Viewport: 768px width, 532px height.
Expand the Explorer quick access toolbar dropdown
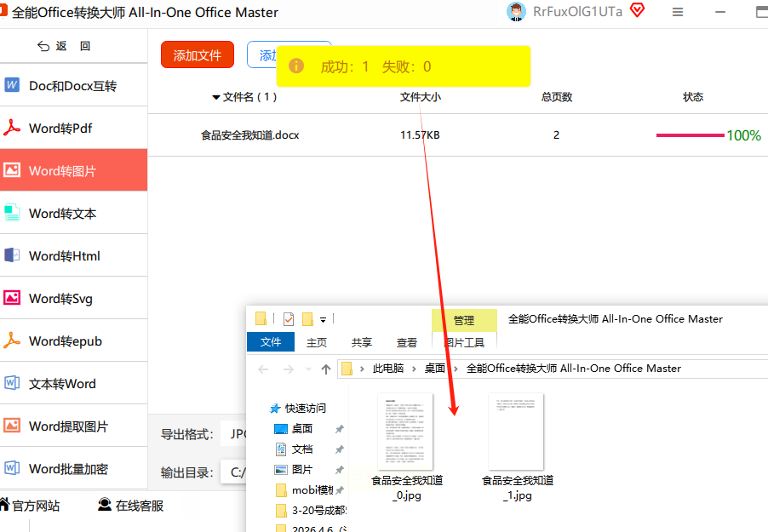point(323,320)
